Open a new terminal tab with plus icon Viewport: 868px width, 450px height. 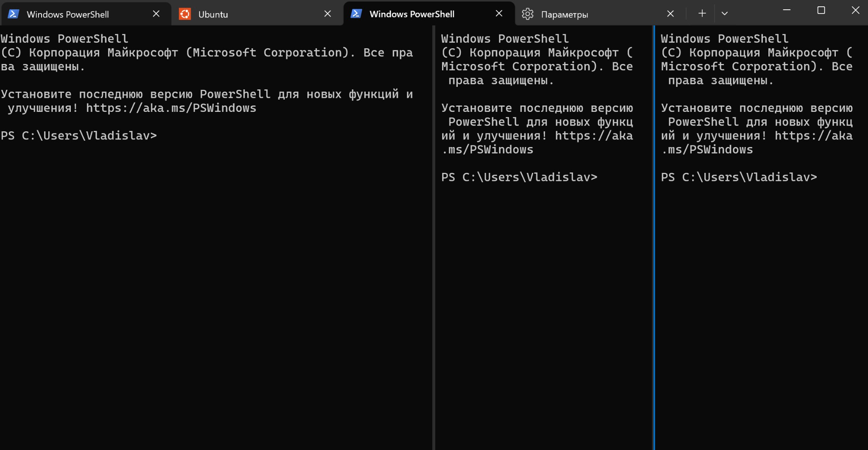tap(701, 13)
